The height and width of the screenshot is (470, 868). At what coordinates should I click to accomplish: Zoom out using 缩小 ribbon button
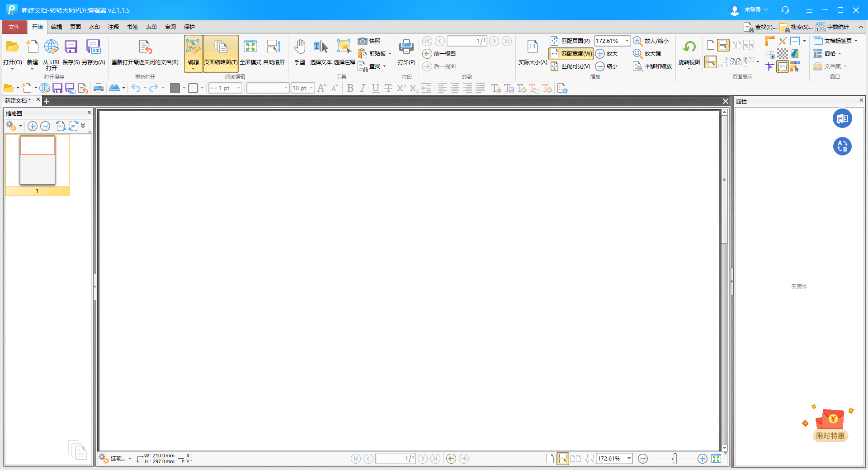coord(607,66)
